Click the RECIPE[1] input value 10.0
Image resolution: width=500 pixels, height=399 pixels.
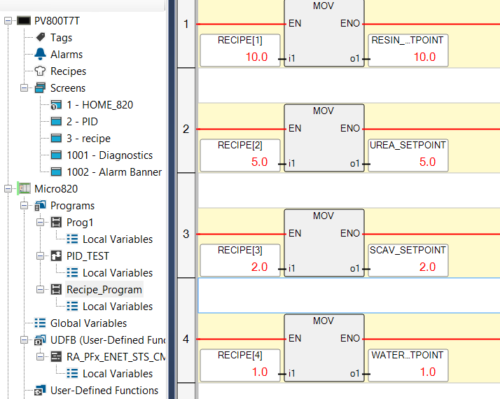pyautogui.click(x=257, y=57)
